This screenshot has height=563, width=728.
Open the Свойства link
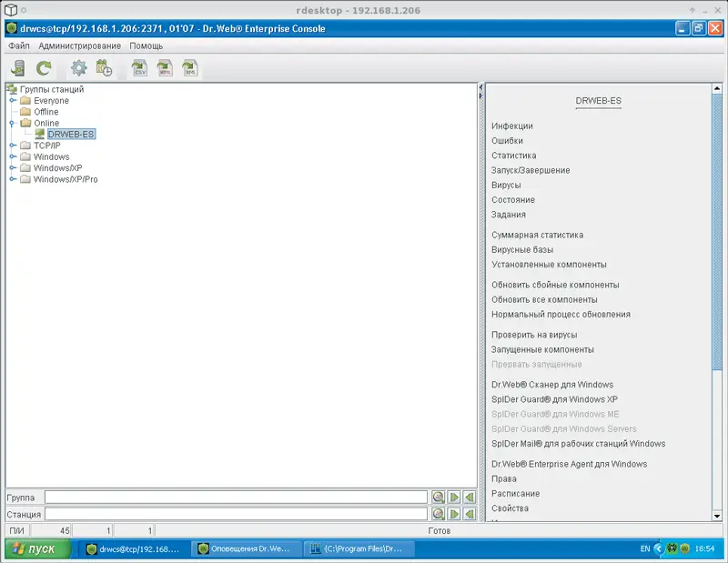click(x=510, y=508)
